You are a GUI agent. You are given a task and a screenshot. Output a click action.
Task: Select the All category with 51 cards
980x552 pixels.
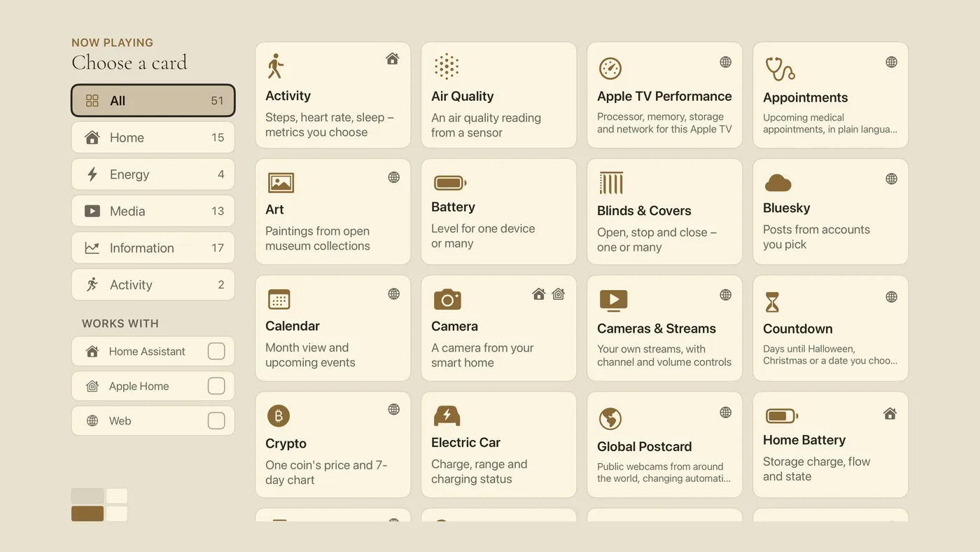click(x=153, y=101)
